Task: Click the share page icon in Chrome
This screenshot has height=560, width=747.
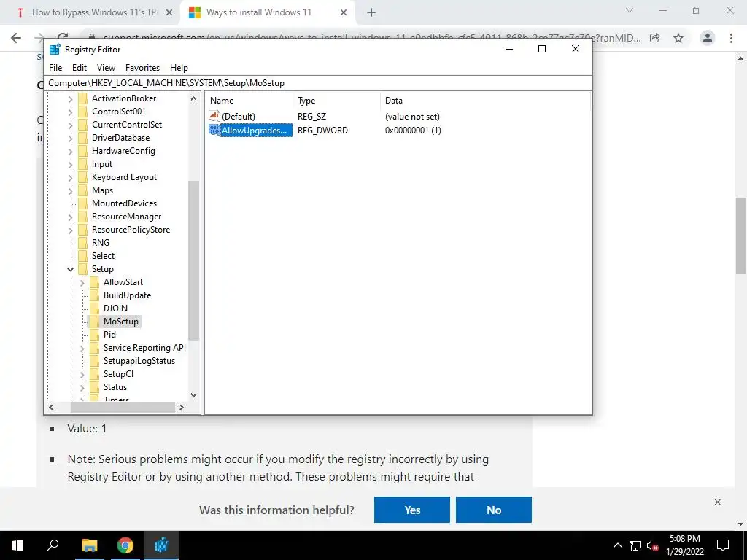Action: click(655, 38)
